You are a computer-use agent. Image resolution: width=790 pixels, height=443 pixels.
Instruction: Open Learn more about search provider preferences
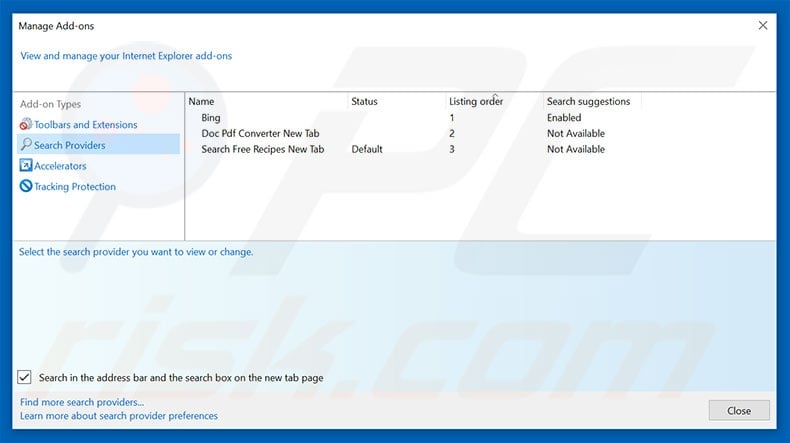click(119, 416)
